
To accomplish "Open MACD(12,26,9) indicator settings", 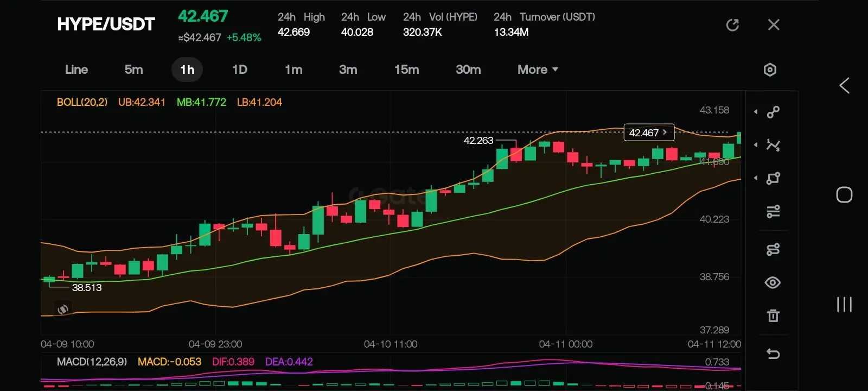I will click(x=92, y=362).
